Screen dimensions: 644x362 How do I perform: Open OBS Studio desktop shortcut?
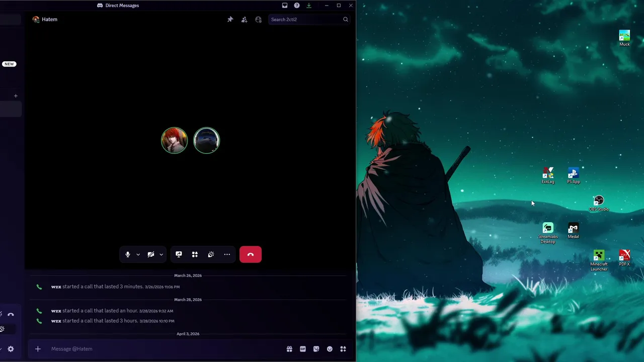tap(599, 204)
